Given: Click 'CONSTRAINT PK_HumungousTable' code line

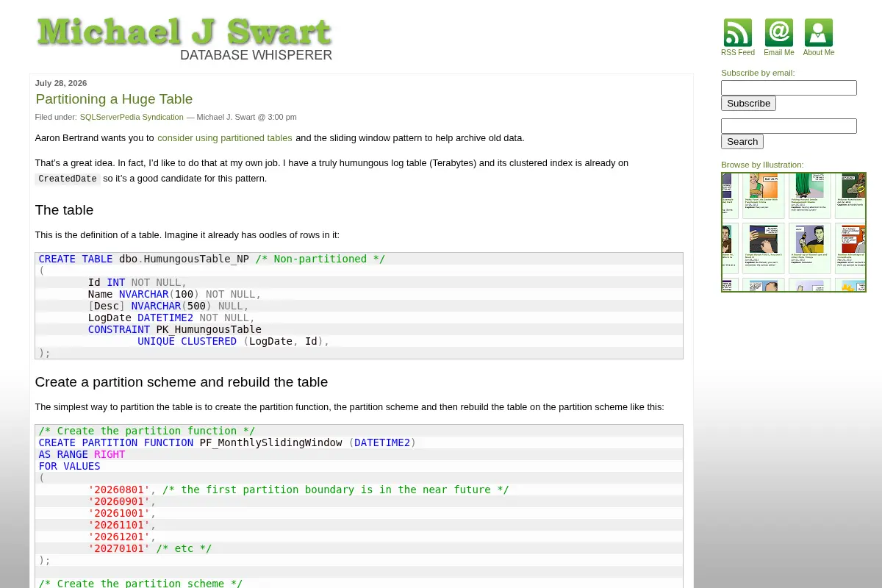Looking at the screenshot, I should pos(175,329).
